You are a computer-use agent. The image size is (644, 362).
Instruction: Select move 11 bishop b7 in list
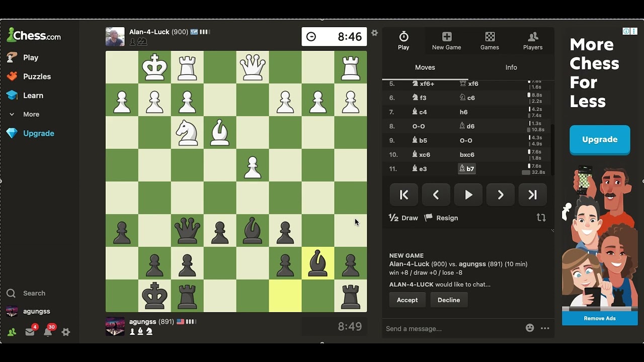(467, 169)
